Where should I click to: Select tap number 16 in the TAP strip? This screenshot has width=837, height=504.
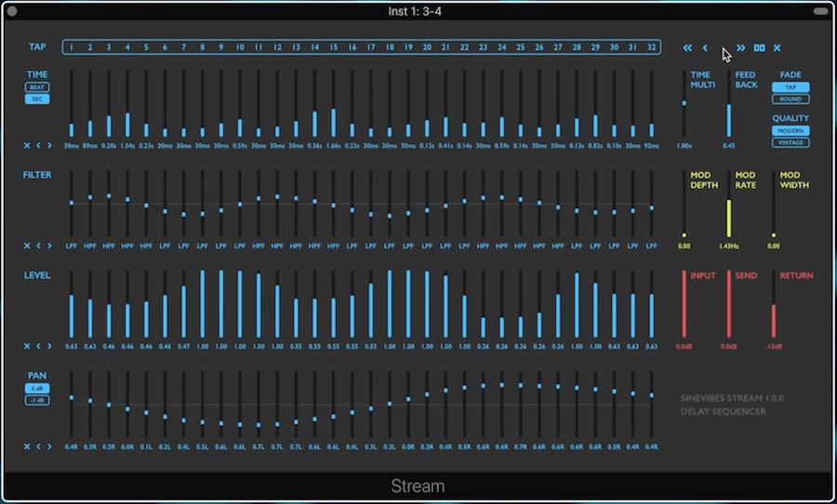[352, 46]
